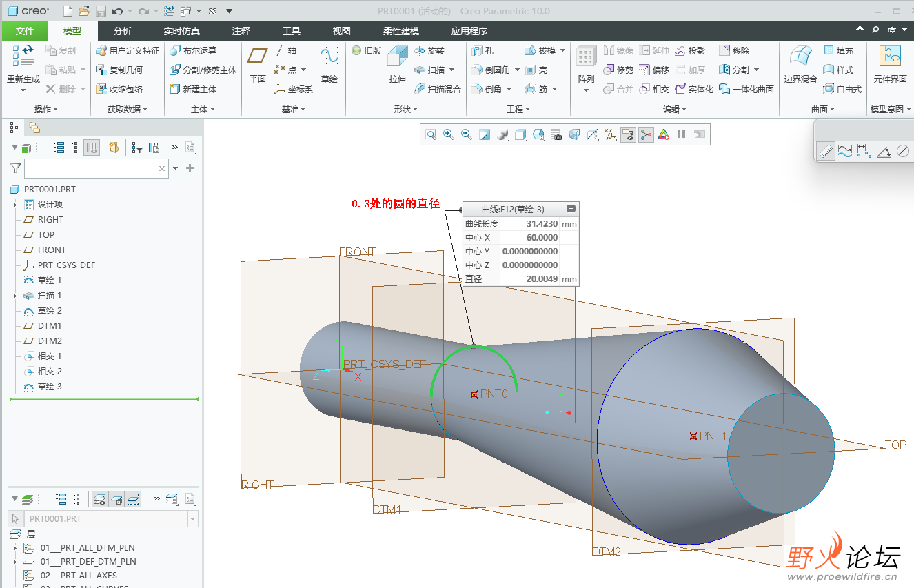Select the 壳 shell tool
Screen dimensions: 914x588
[536, 70]
